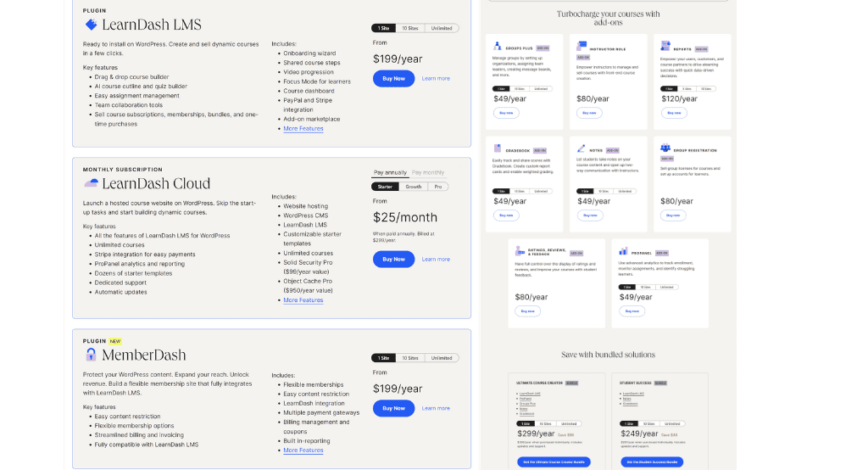Image resolution: width=868 pixels, height=470 pixels.
Task: Buy LearnDash Cloud with Buy Now
Action: (x=393, y=260)
